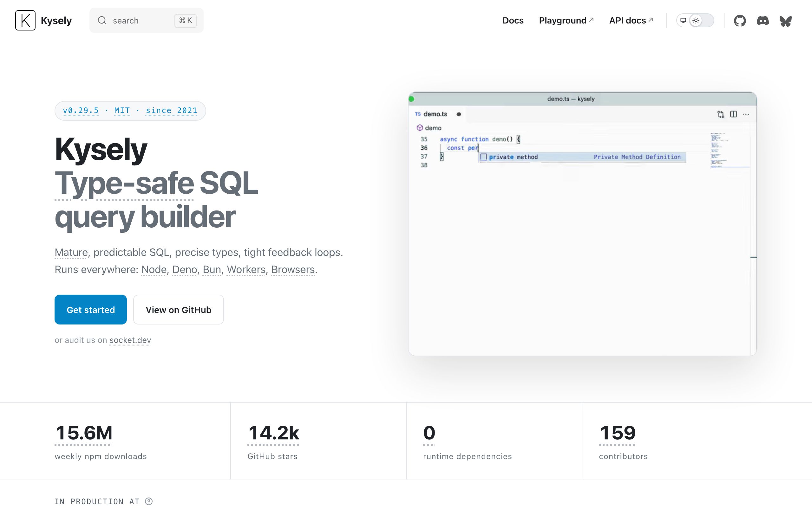Click the Type-safe SQL heading text

coord(156,183)
